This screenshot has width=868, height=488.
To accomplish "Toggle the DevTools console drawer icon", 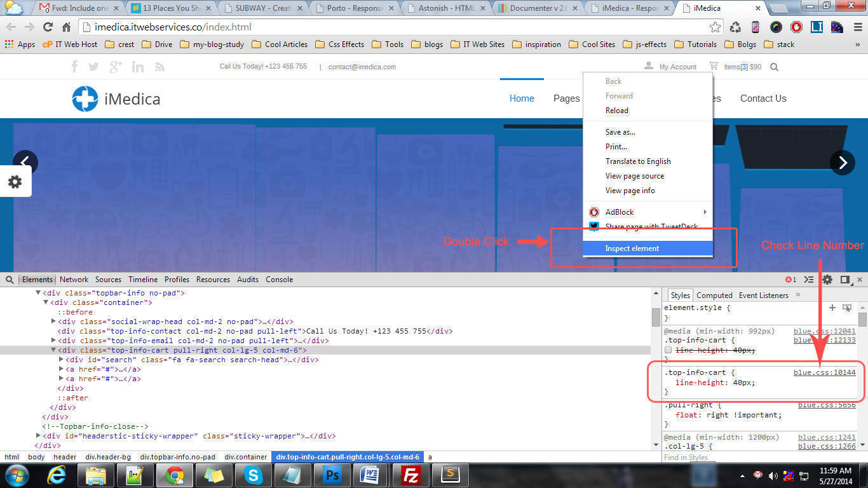I will (808, 280).
